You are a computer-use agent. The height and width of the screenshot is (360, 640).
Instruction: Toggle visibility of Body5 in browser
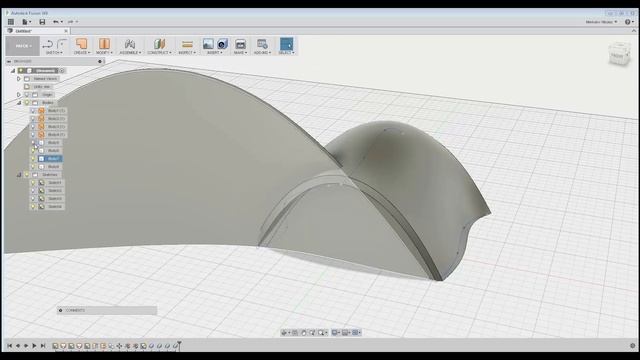click(33, 142)
